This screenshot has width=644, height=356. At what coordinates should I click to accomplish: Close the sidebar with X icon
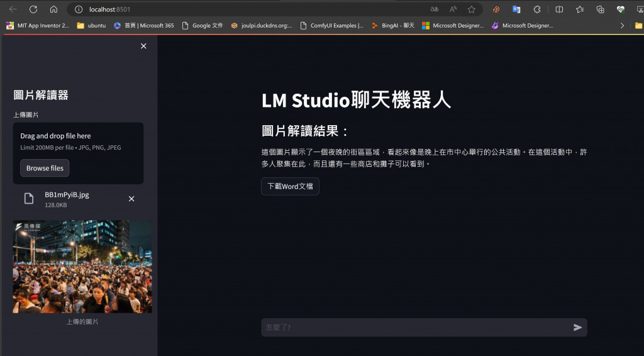tap(143, 46)
